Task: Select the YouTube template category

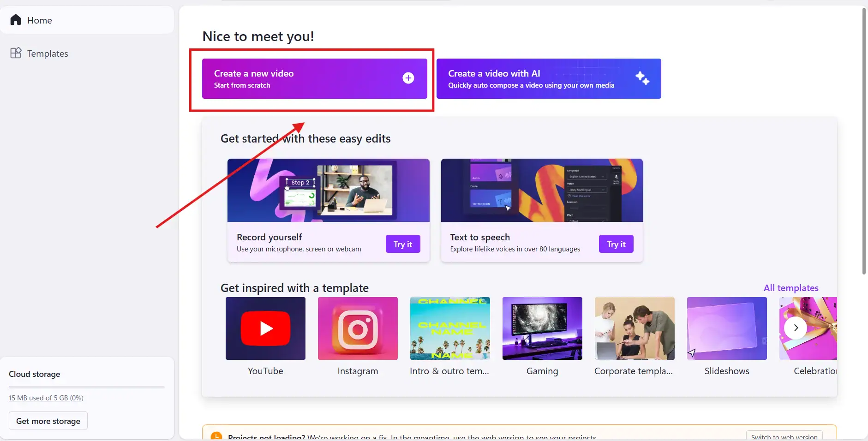Action: coord(265,328)
